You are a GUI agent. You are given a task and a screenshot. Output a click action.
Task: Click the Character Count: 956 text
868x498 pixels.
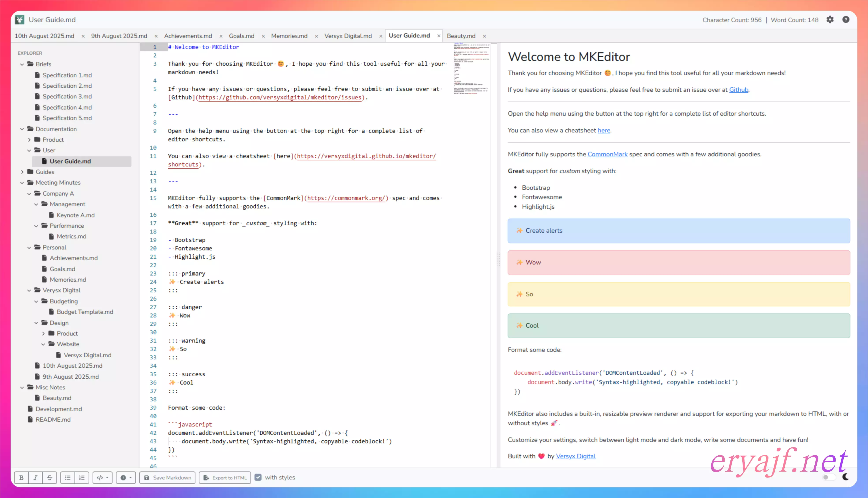732,20
